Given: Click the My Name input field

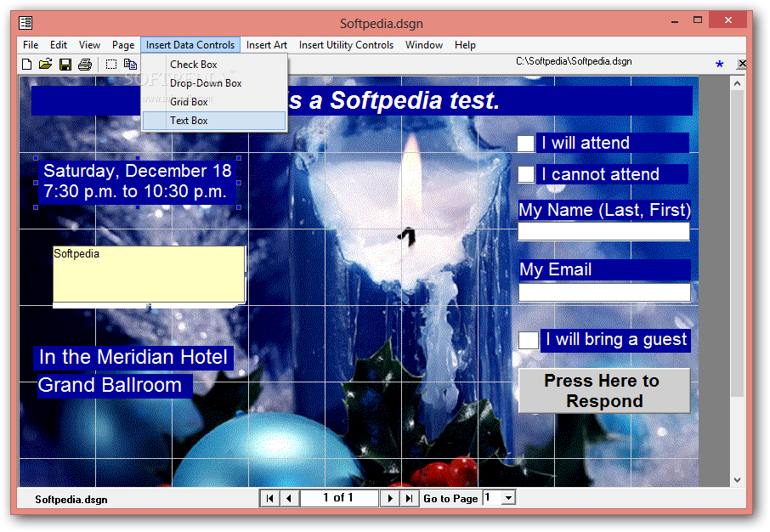Looking at the screenshot, I should [603, 231].
